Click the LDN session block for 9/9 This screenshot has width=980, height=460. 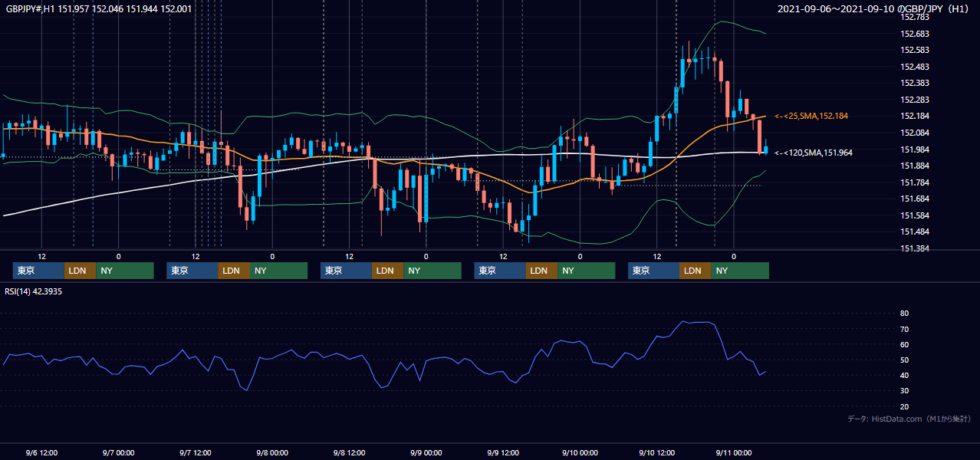point(541,271)
